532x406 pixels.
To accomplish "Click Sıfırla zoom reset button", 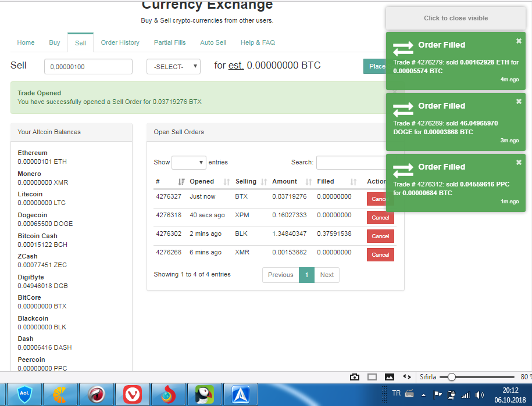I will (428, 377).
